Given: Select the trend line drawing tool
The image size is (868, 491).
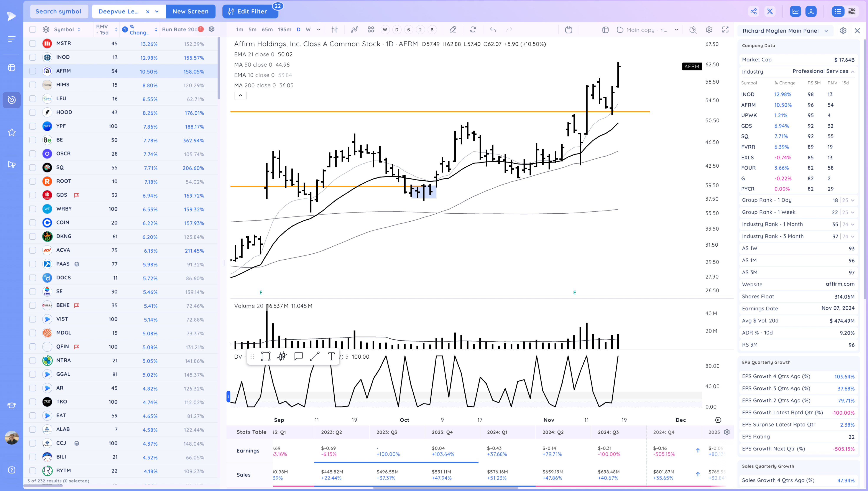Looking at the screenshot, I should point(315,356).
